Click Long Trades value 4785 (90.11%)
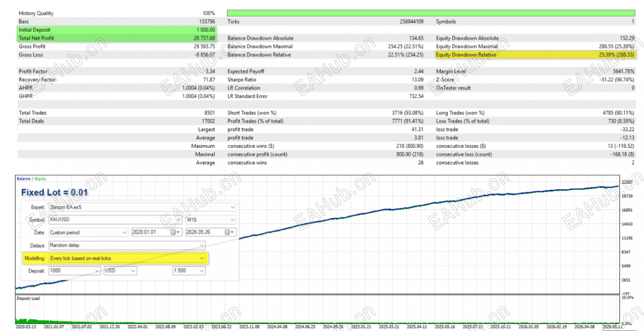The width and height of the screenshot is (644, 331). coord(618,113)
